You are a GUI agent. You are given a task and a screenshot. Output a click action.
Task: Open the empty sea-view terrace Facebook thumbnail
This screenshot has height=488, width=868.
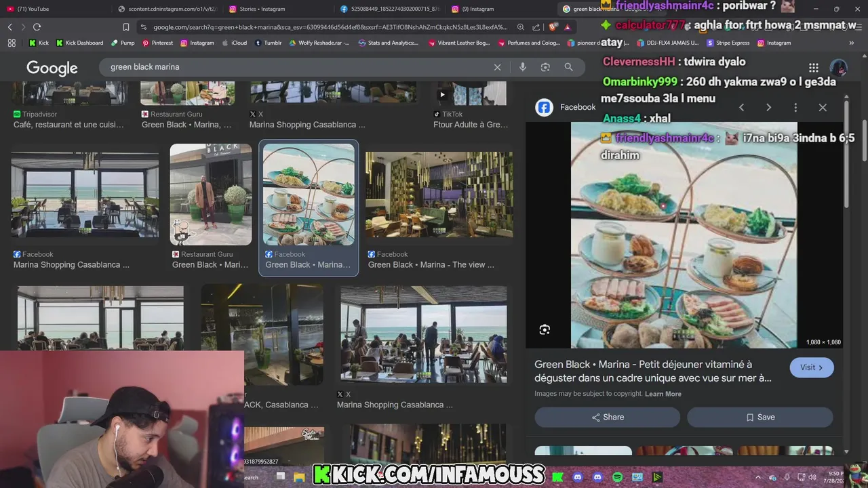coord(85,195)
